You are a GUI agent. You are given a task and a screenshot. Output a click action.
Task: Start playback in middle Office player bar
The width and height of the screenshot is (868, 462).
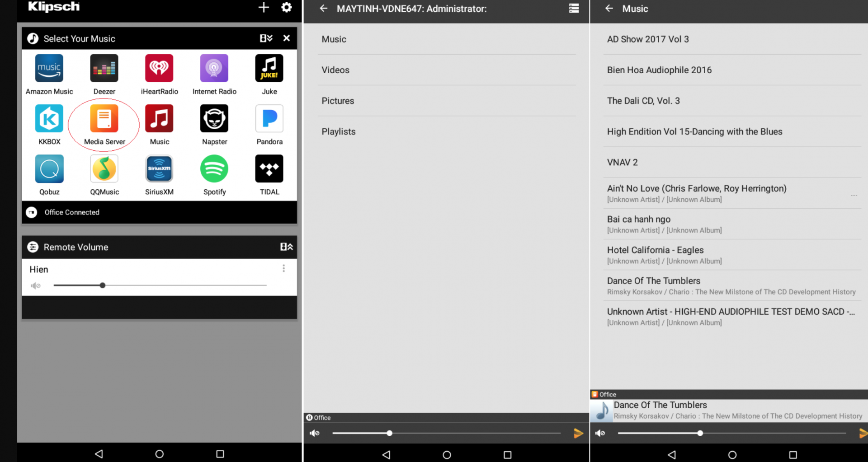point(578,433)
